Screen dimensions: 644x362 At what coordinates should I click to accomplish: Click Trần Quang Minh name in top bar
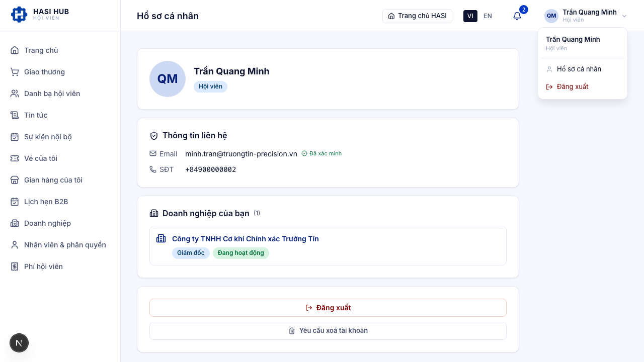coord(590,12)
